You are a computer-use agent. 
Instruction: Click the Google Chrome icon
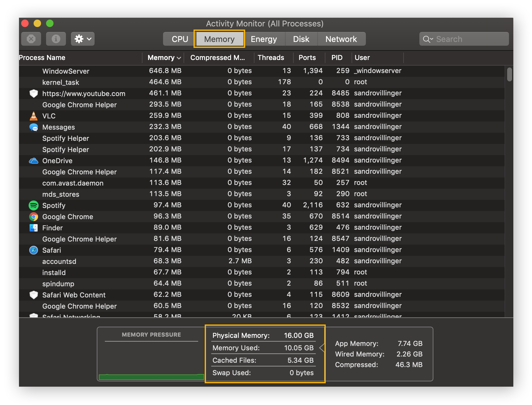tap(34, 216)
